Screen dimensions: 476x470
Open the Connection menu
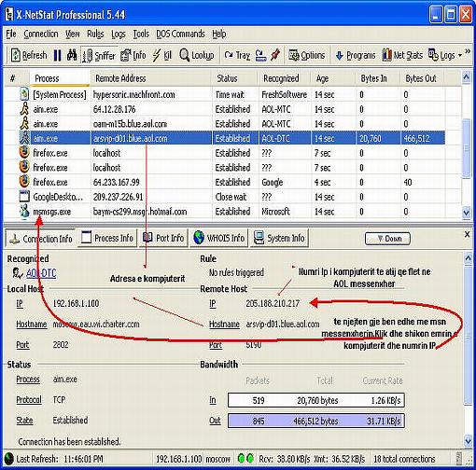41,34
